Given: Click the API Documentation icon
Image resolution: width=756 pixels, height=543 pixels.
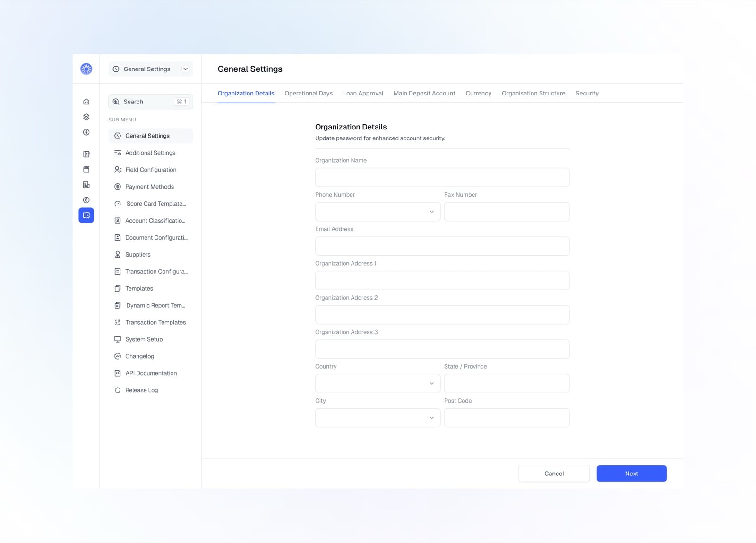Looking at the screenshot, I should coord(118,373).
